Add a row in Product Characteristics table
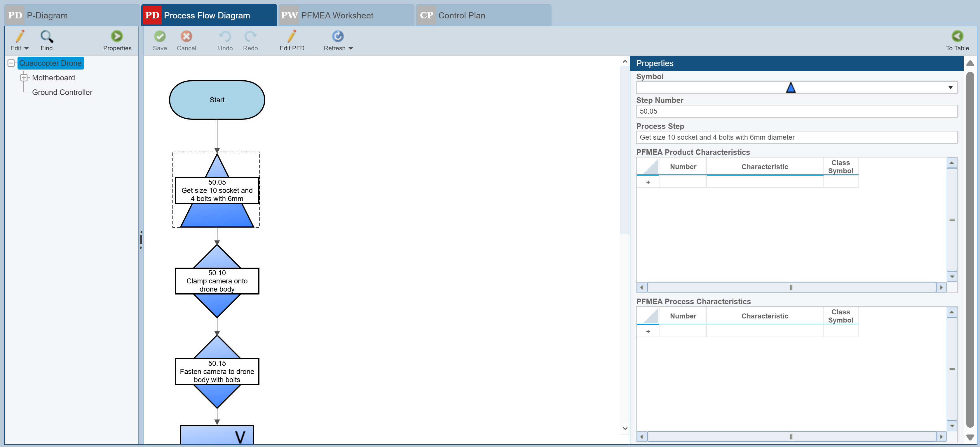Screen dimensions: 980x447 pos(648,182)
